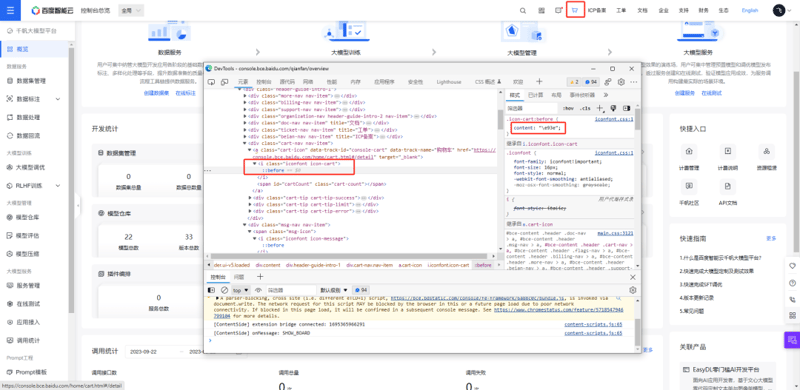Expand the 数据标注 sidebar submenu
Screen dimensions: 800x390
point(58,99)
